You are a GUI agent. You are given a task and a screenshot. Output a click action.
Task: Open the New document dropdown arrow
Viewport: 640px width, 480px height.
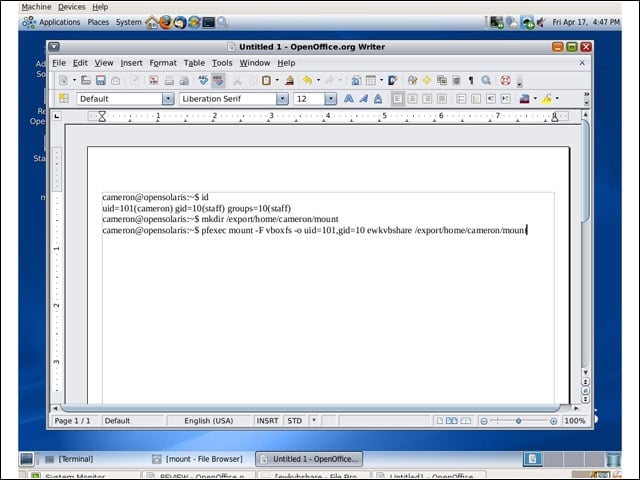(74, 80)
